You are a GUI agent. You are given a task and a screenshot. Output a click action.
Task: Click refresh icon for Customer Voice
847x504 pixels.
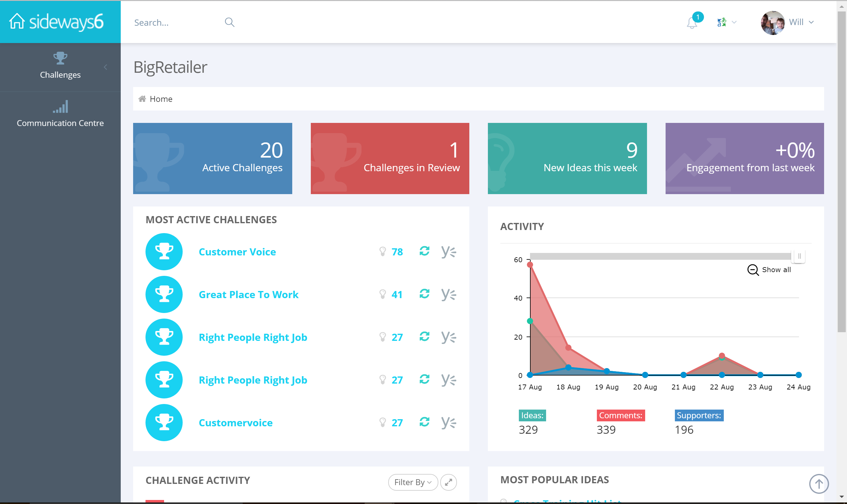(424, 251)
